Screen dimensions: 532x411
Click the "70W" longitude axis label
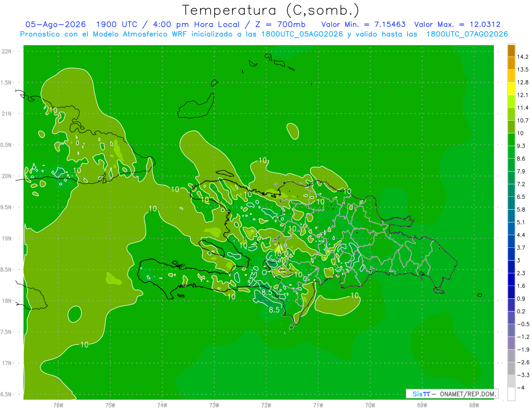click(370, 406)
